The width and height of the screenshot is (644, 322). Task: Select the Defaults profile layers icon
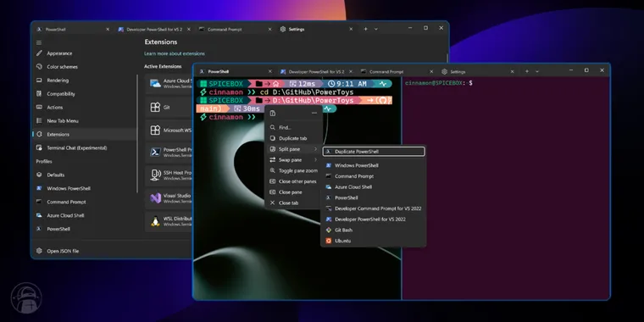(x=39, y=175)
